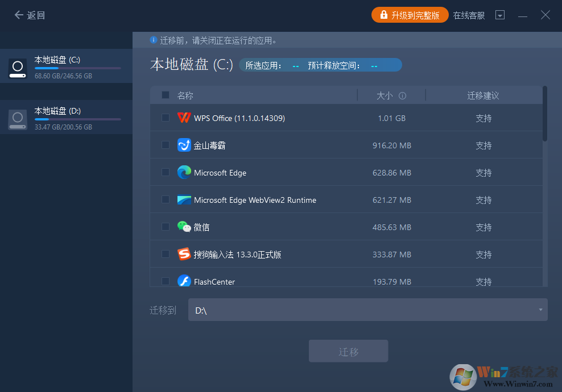Click the D: drive disk icon
This screenshot has height=392, width=562.
[x=18, y=119]
